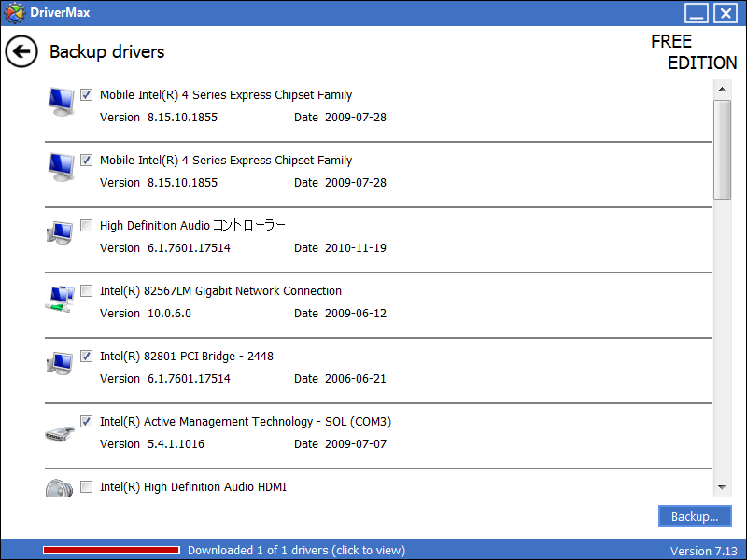Check Intel(R) 82567LM Gigabit Network Connection box

click(86, 290)
